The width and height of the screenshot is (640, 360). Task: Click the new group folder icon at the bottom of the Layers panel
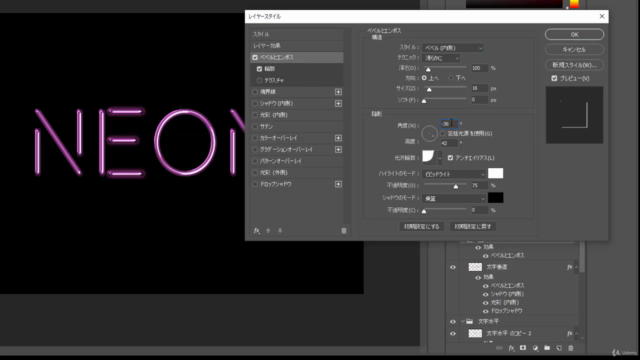(547, 348)
